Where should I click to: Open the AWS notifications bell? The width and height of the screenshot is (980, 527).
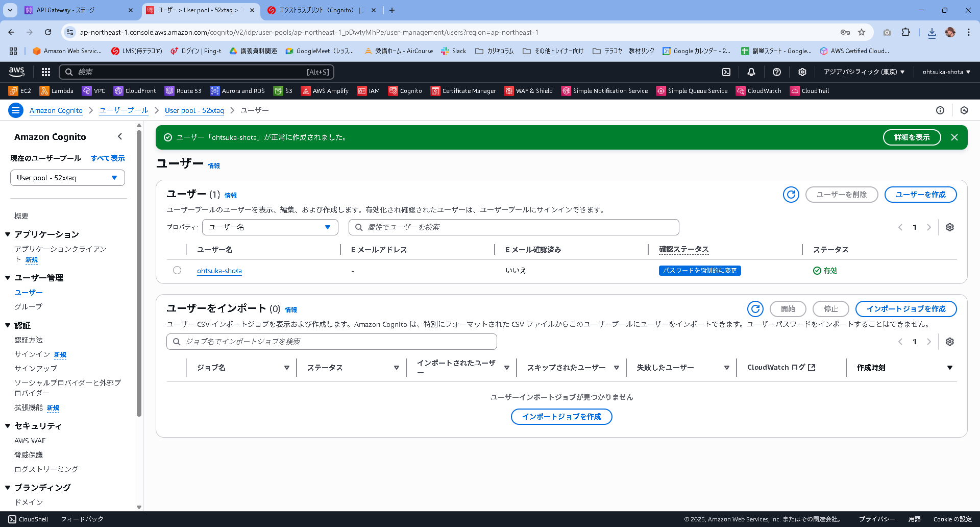751,72
